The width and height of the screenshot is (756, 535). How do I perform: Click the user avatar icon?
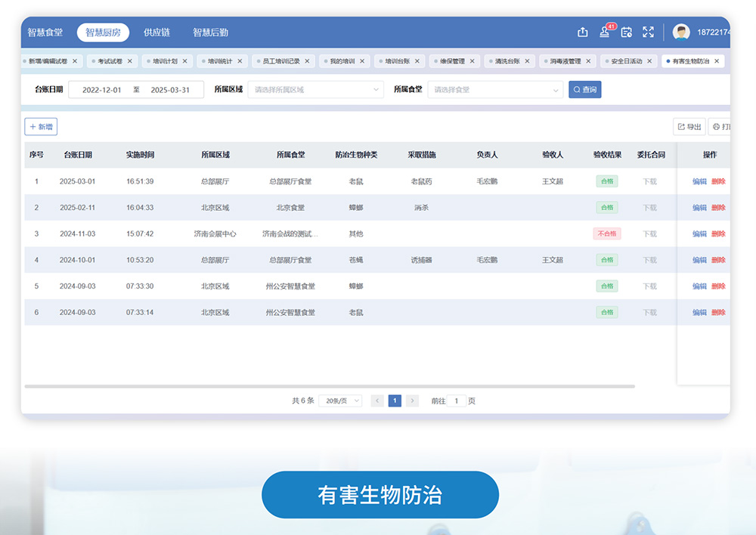[x=680, y=32]
